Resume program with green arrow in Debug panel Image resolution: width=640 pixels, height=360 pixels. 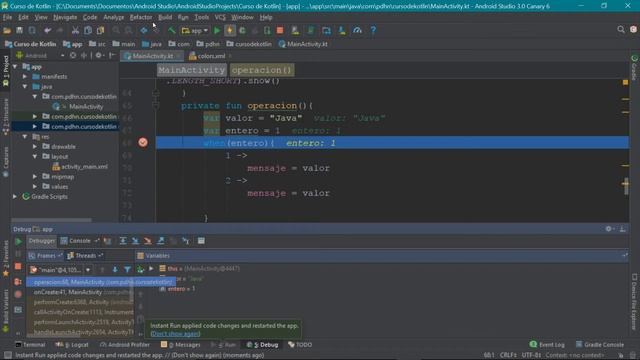[x=18, y=241]
